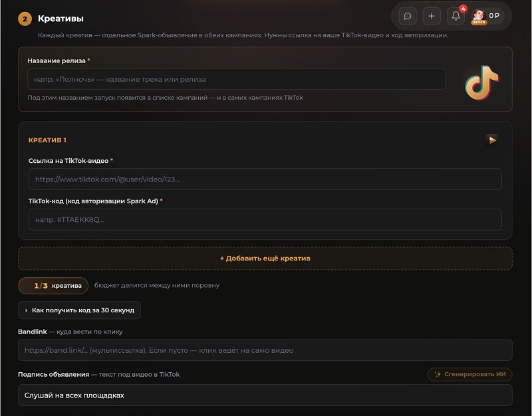Open the chat messages icon
The height and width of the screenshot is (416, 532).
[x=408, y=16]
